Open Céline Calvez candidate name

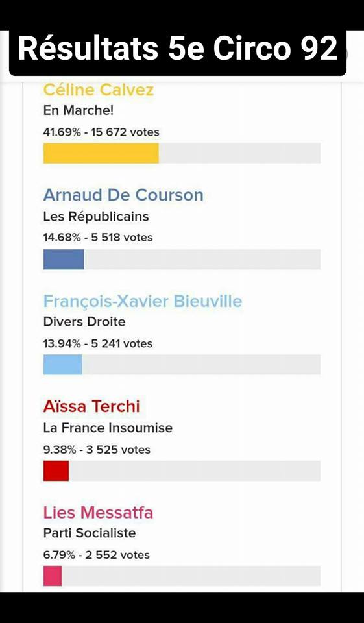tap(98, 90)
